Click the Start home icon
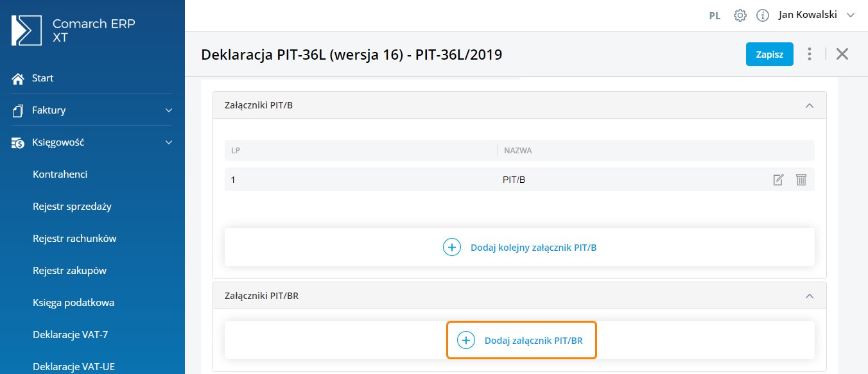This screenshot has width=868, height=374. [18, 78]
